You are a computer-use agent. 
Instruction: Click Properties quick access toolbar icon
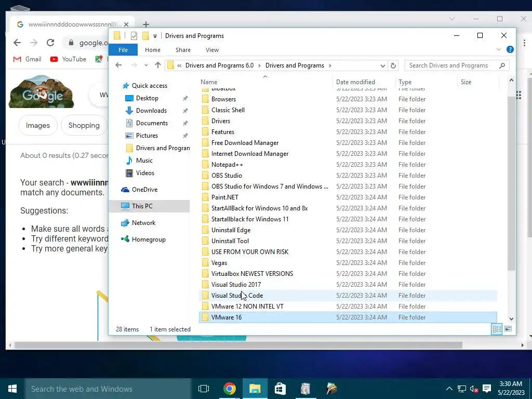tap(134, 36)
